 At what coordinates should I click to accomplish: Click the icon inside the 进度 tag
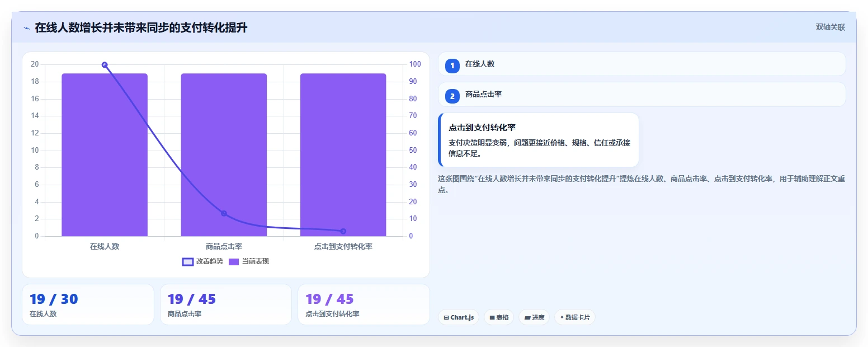coord(527,318)
